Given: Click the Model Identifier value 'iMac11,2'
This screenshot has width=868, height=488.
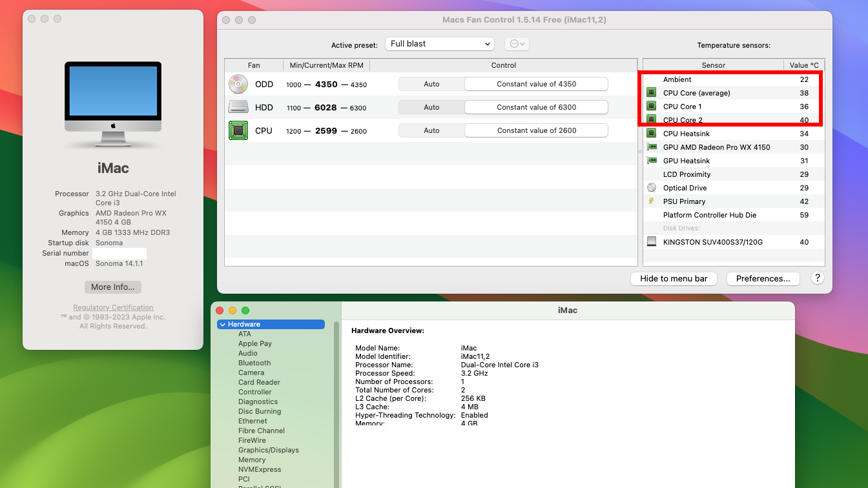Looking at the screenshot, I should tap(475, 356).
